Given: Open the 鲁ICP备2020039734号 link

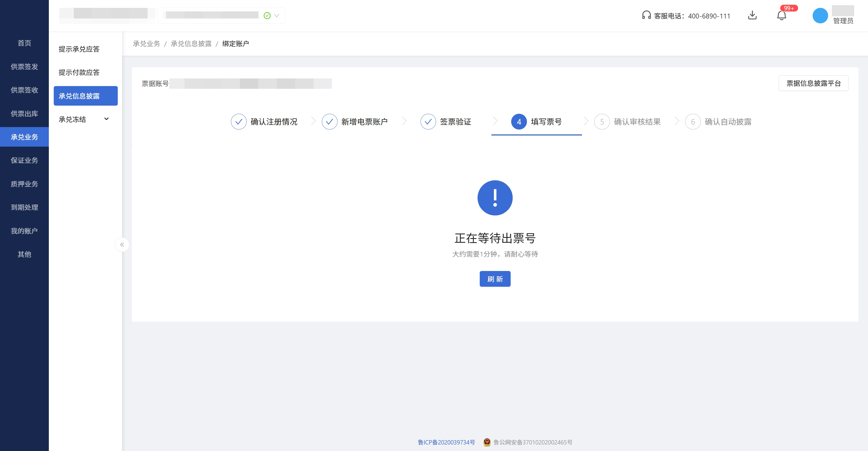Looking at the screenshot, I should click(446, 442).
